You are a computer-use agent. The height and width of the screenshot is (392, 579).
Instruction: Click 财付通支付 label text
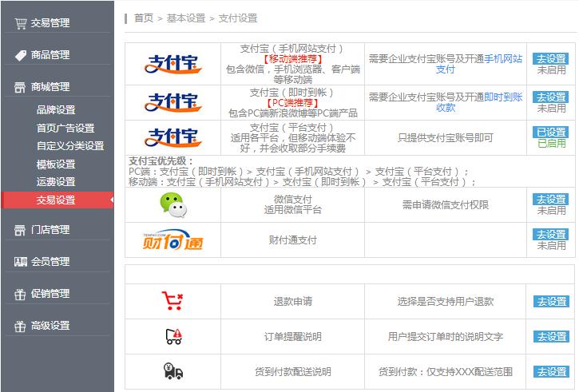[x=293, y=240]
